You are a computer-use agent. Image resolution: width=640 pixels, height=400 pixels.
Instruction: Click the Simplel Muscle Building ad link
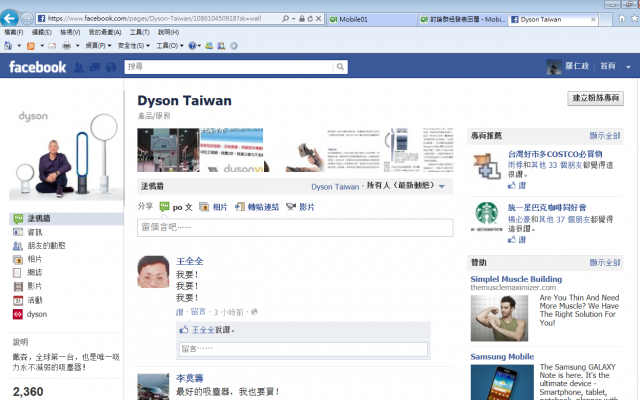pos(516,279)
